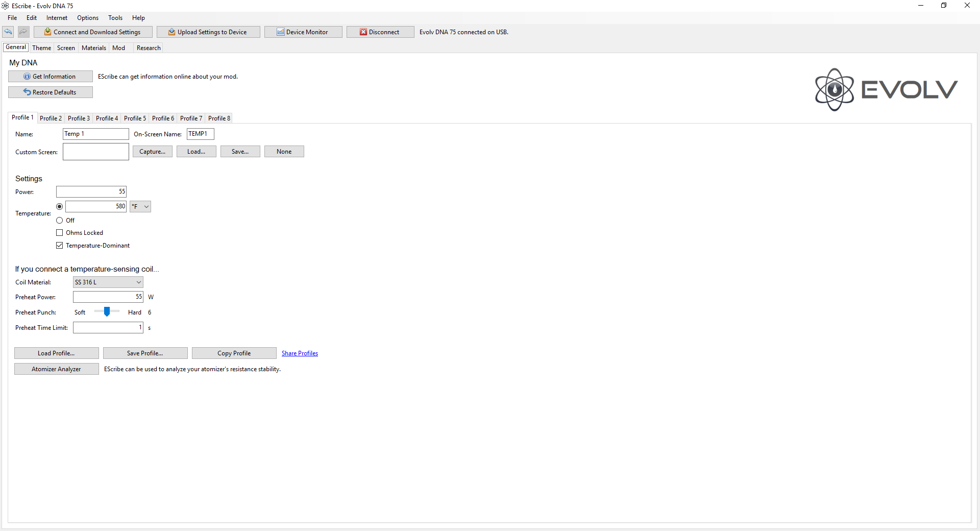Expand the Coil Material SS 316 L dropdown
980x531 pixels.
[x=108, y=282]
